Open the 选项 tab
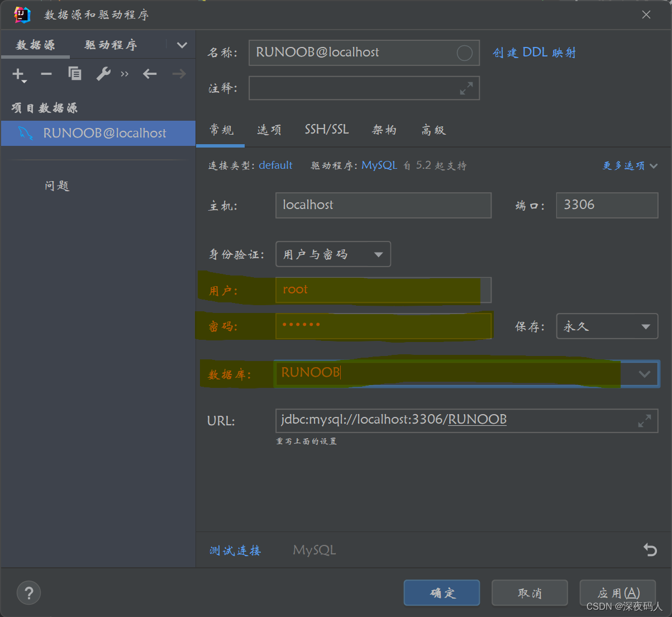This screenshot has height=617, width=672. (269, 130)
